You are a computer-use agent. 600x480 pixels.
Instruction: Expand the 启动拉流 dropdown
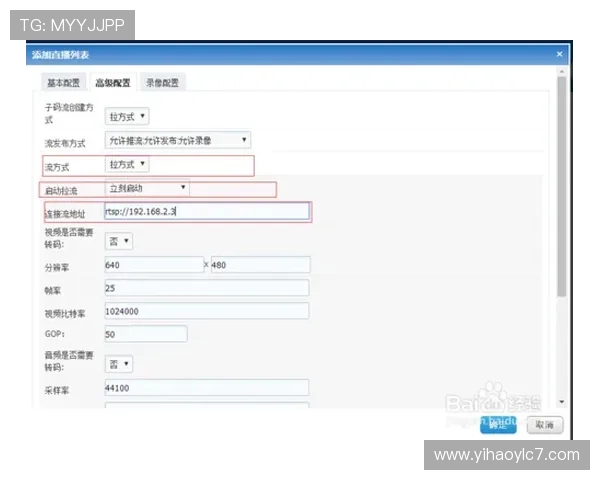pos(147,188)
